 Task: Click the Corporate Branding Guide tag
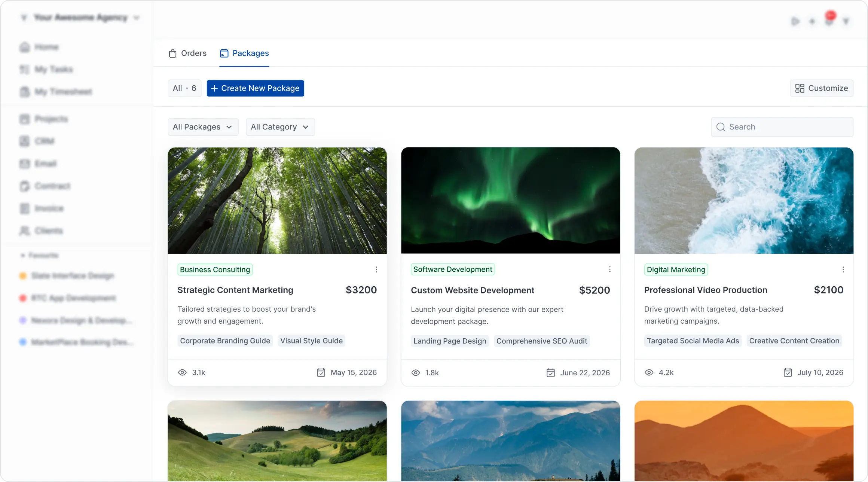225,341
